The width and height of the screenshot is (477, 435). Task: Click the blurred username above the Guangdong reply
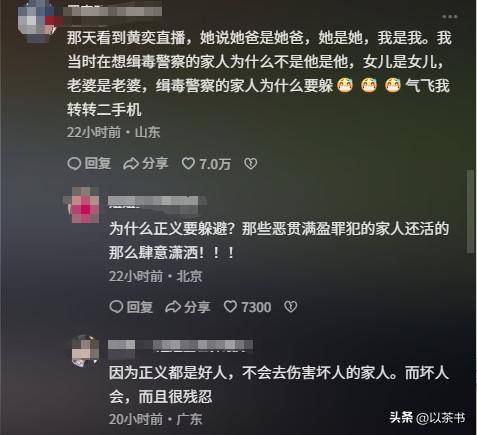pyautogui.click(x=180, y=346)
